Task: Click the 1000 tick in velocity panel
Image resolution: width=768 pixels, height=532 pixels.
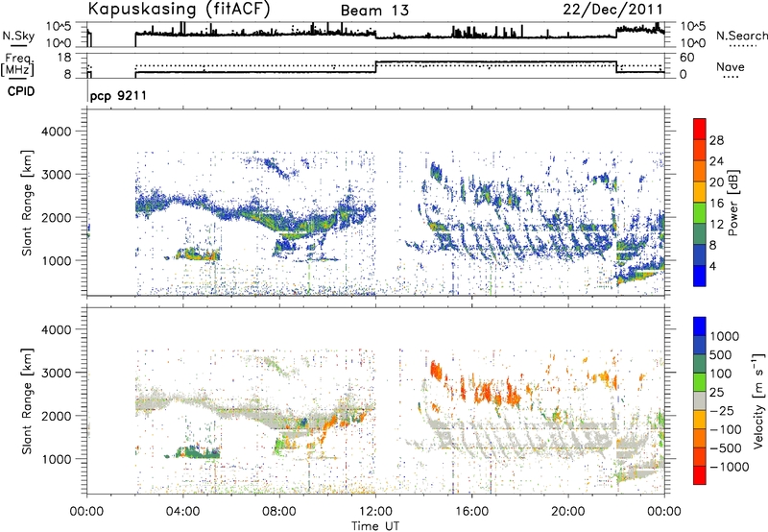Action: [57, 459]
